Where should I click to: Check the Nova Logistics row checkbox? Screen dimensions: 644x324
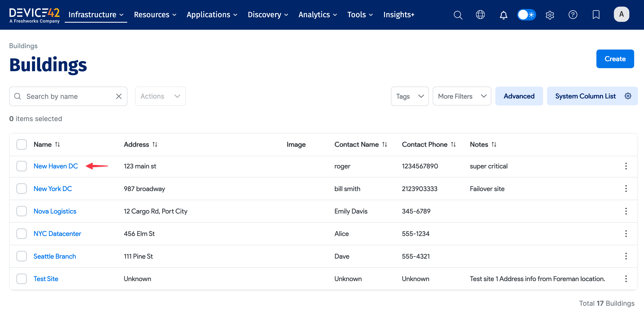pyautogui.click(x=21, y=211)
